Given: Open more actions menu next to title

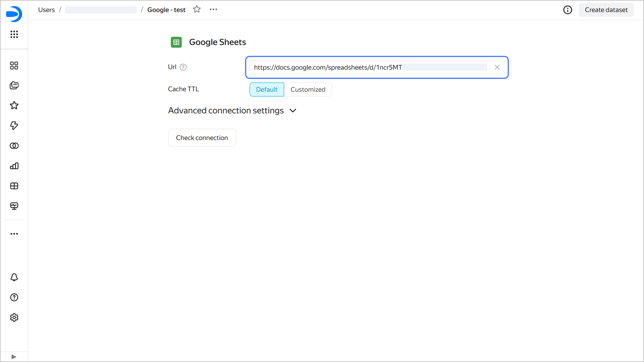Looking at the screenshot, I should coord(213,10).
